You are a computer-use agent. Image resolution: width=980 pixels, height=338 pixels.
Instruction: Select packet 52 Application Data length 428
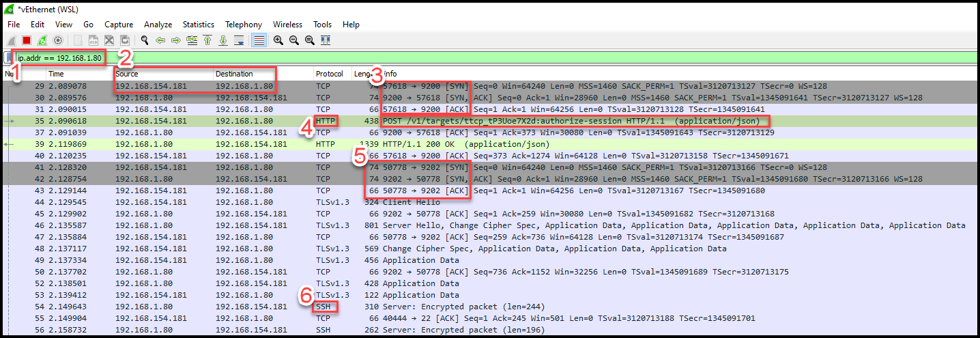pos(490,283)
